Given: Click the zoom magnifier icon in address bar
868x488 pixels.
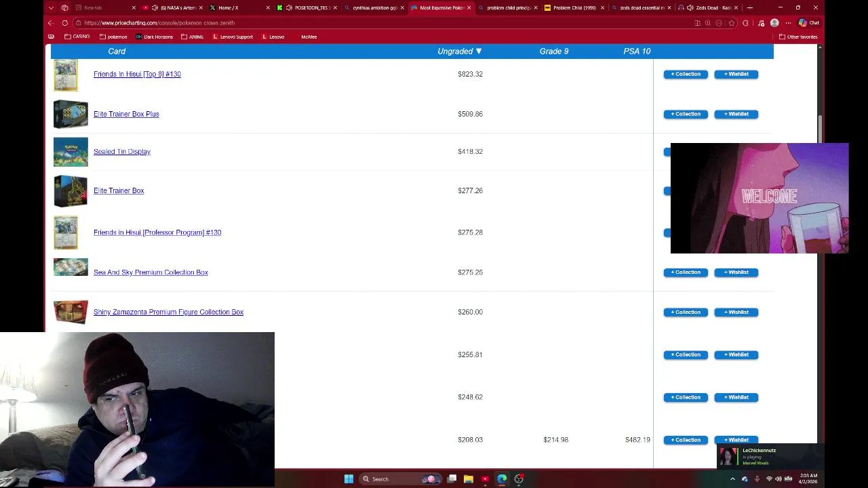Looking at the screenshot, I should click(708, 23).
